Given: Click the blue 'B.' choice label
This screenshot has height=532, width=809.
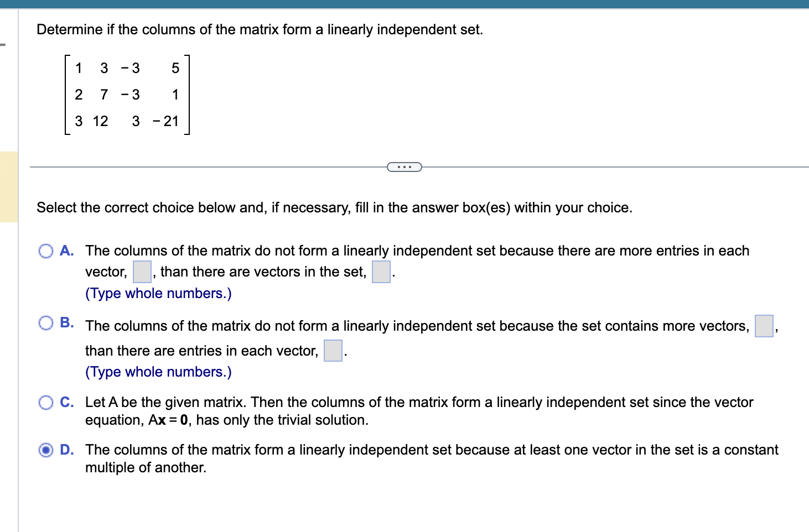Looking at the screenshot, I should 67,322.
